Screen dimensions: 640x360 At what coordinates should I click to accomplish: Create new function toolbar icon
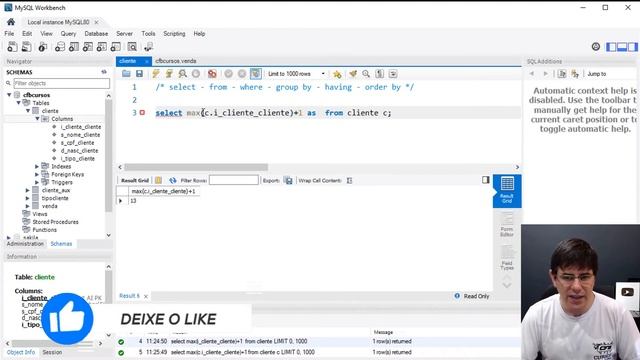coord(116,47)
